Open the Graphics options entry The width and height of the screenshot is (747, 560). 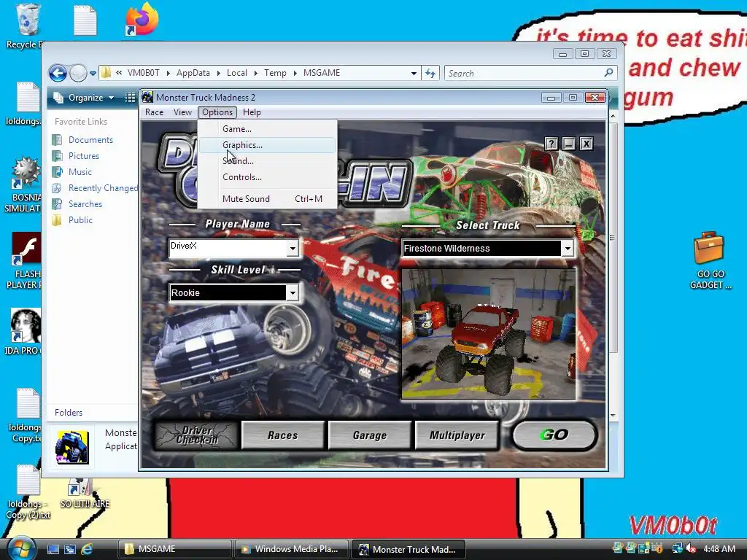pos(267,145)
